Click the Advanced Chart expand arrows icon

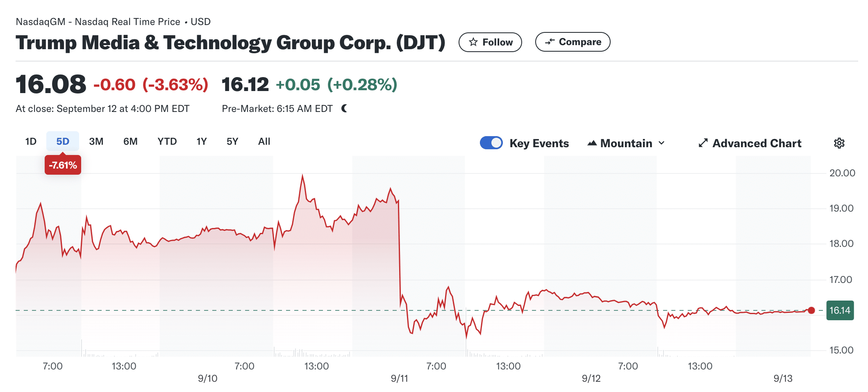pyautogui.click(x=703, y=143)
